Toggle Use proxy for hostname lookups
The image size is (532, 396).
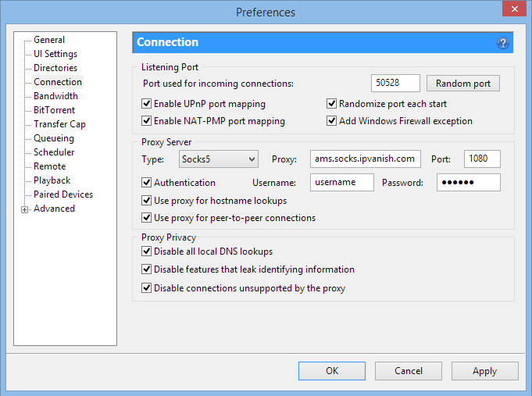pyautogui.click(x=146, y=201)
